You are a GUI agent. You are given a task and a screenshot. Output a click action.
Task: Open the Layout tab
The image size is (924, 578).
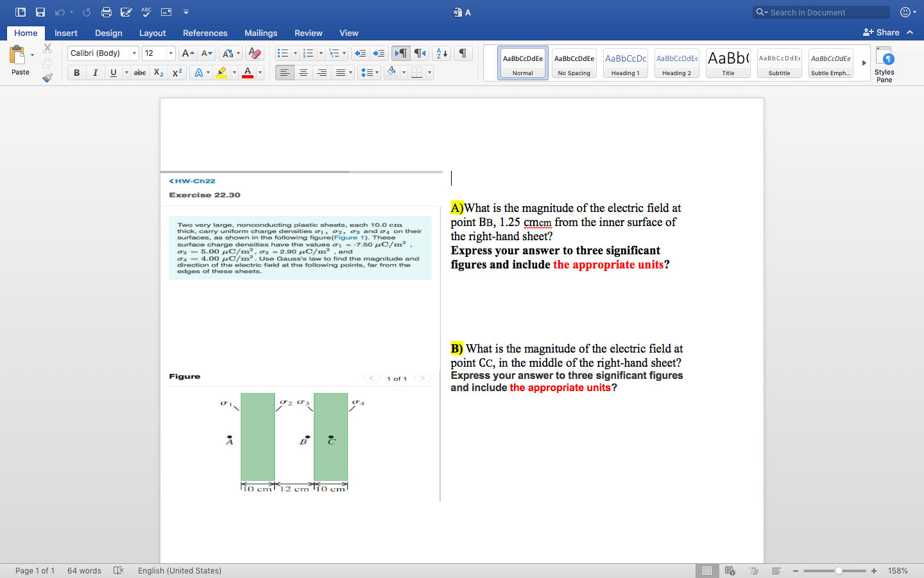[153, 33]
